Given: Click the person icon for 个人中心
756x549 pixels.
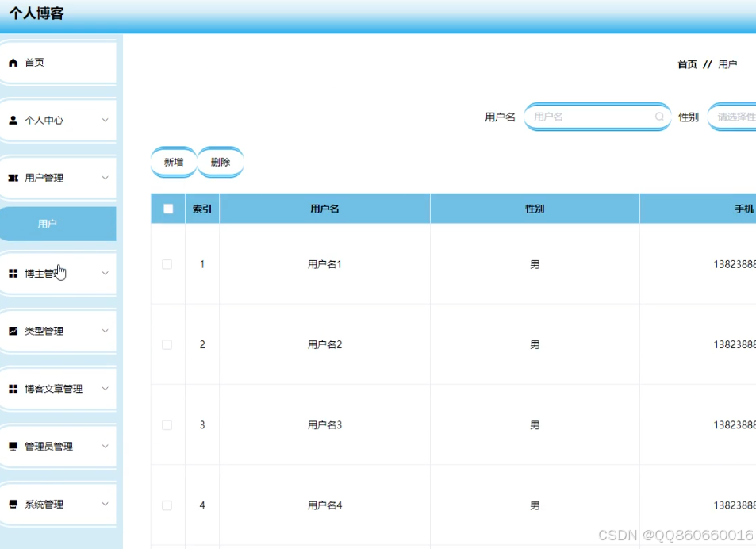Looking at the screenshot, I should [13, 120].
